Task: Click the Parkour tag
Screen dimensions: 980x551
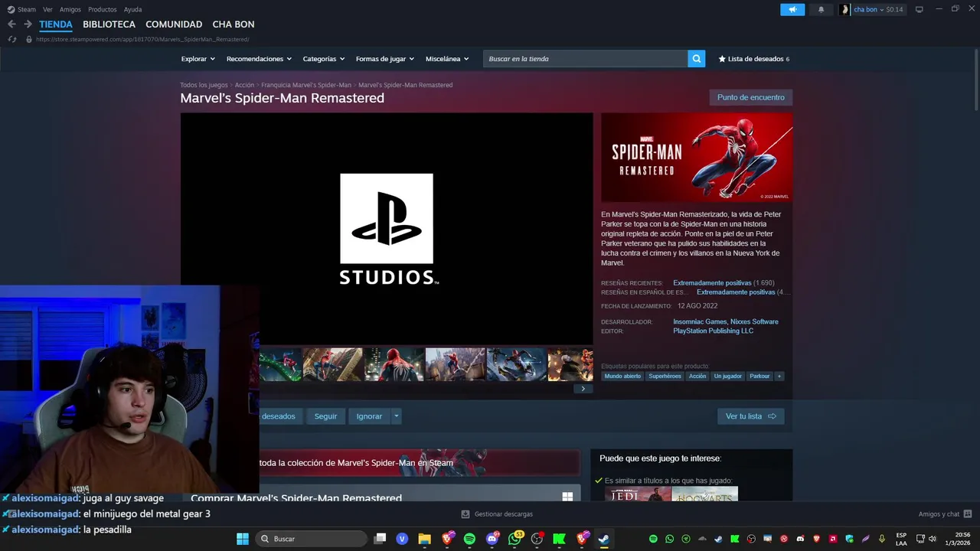Action: point(759,377)
